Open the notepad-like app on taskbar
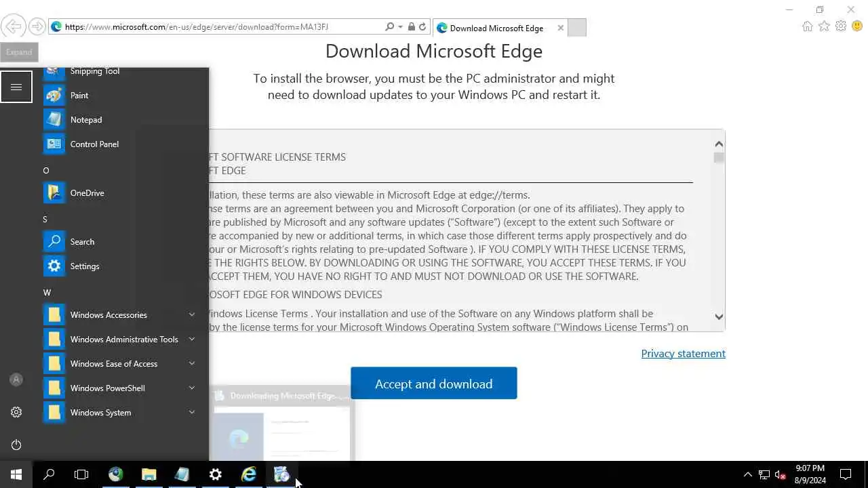This screenshot has width=868, height=488. coord(182,474)
